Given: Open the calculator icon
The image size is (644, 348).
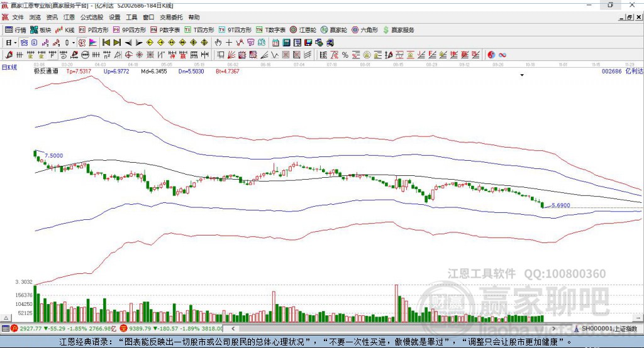Looking at the screenshot, I should coord(286,43).
